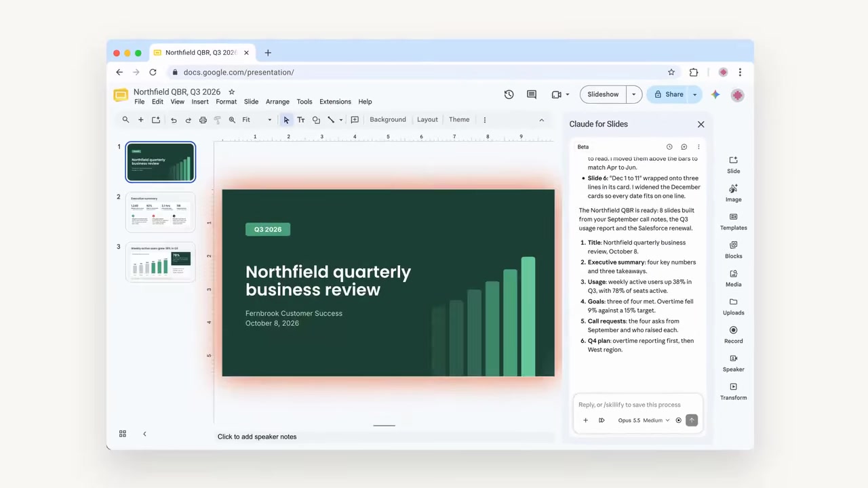
Task: Expand the Share options arrow
Action: pyautogui.click(x=695, y=94)
